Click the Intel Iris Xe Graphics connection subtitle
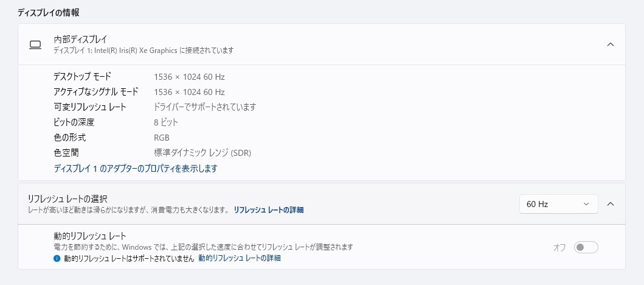The width and height of the screenshot is (644, 285). pyautogui.click(x=144, y=51)
